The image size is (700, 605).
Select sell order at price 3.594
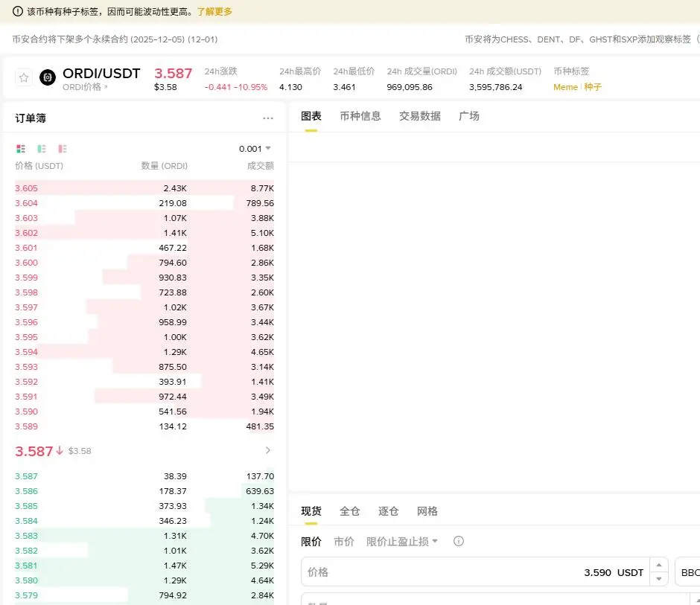(144, 352)
